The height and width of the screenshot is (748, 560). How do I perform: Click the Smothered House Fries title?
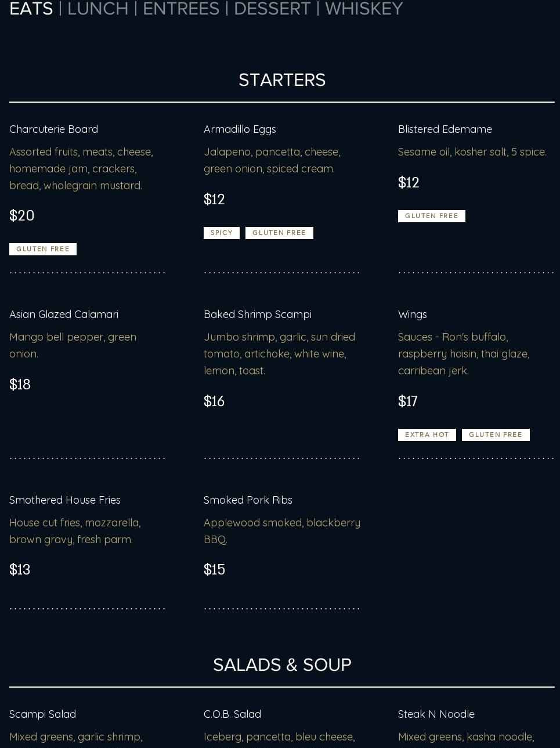click(x=65, y=500)
